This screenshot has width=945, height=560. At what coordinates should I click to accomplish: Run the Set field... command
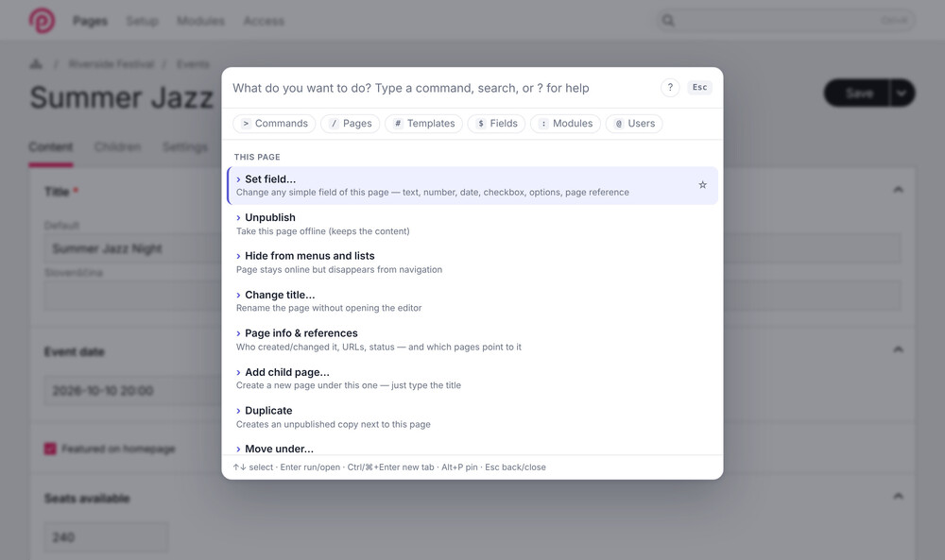472,185
